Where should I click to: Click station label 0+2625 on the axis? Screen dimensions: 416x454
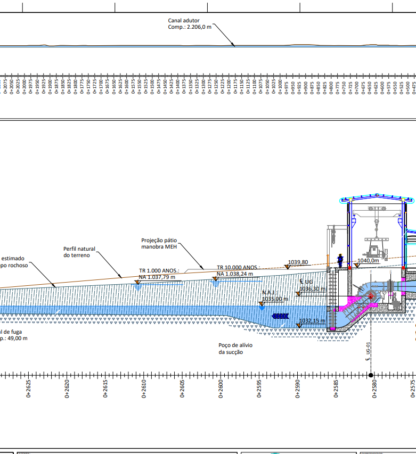point(28,389)
